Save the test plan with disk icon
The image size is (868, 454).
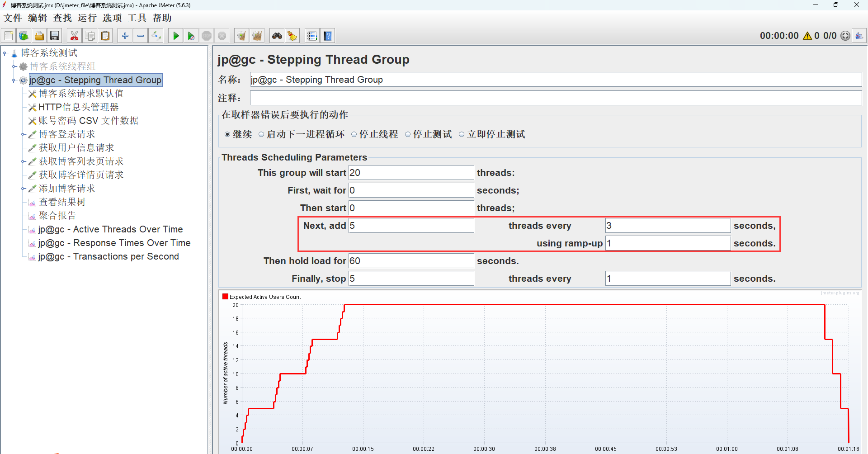[x=55, y=36]
